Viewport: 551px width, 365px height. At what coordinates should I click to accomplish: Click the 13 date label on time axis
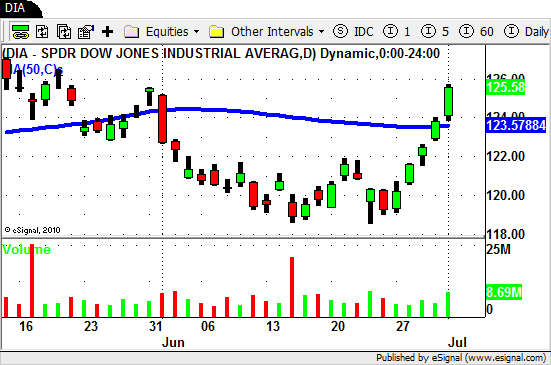point(273,326)
